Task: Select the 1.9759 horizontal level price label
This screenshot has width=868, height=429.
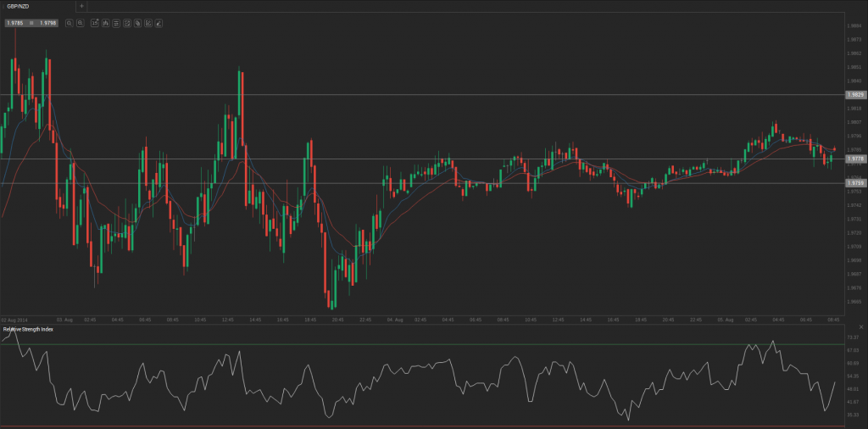Action: click(855, 183)
